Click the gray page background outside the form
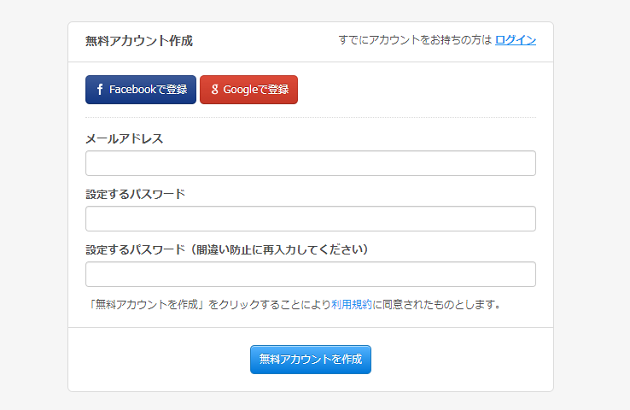The width and height of the screenshot is (630, 410). tap(30, 200)
